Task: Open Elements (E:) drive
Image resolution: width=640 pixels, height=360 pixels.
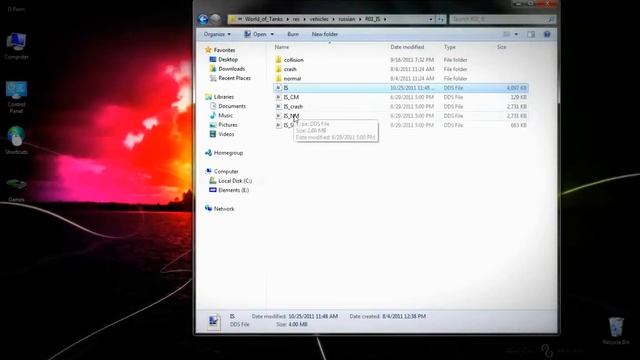Action: (233, 190)
